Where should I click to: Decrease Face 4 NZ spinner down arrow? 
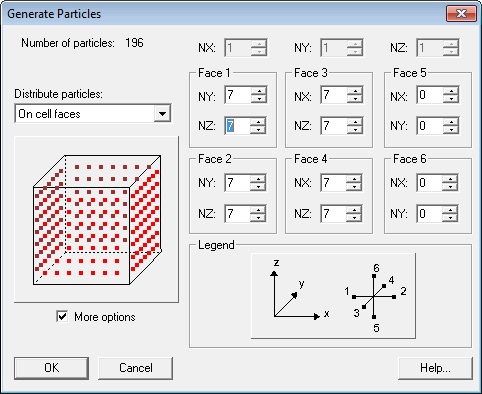click(x=355, y=217)
